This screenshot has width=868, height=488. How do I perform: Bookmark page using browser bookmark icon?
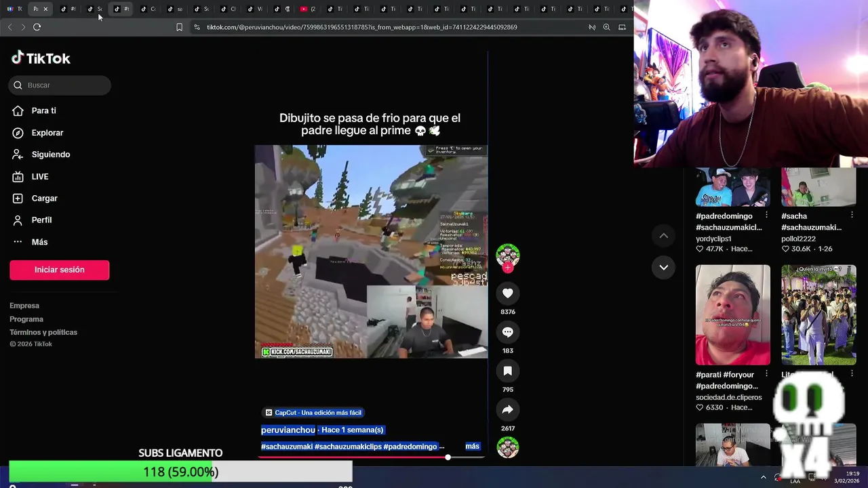[x=179, y=27]
